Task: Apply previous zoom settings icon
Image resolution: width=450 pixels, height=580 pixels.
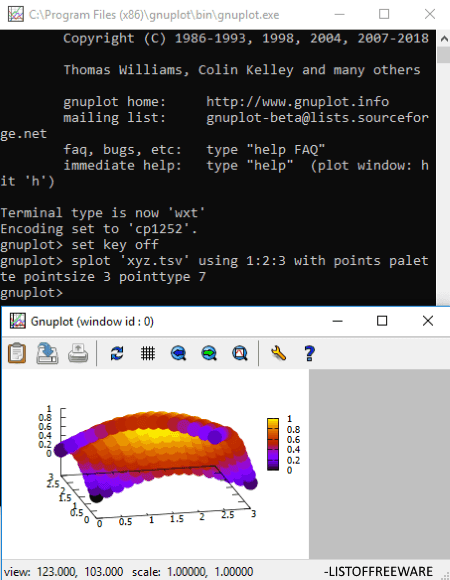Action: point(179,353)
